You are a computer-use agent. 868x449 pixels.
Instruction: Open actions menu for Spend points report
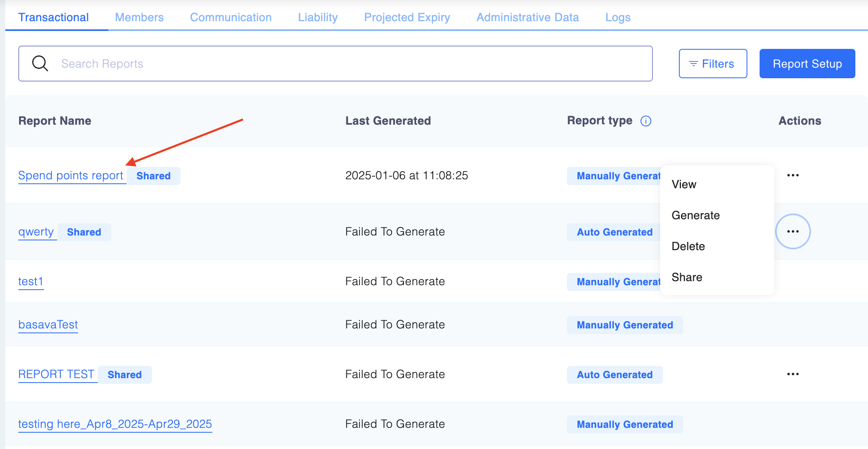[x=793, y=175]
